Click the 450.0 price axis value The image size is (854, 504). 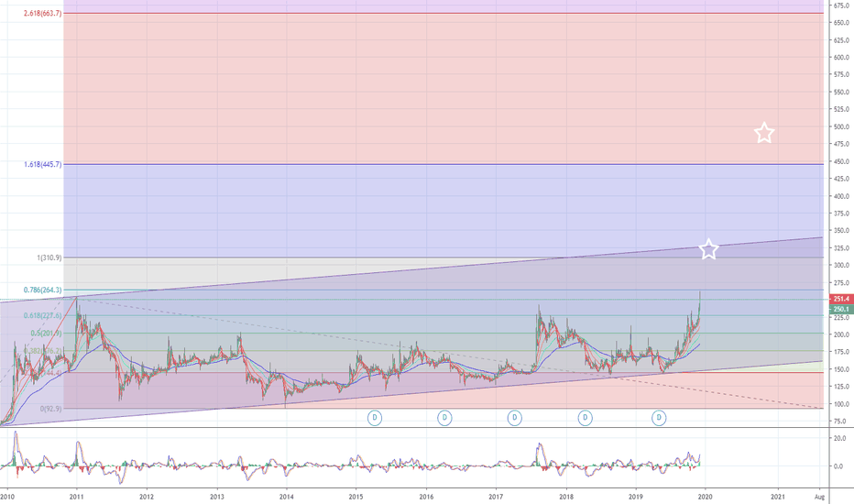841,161
